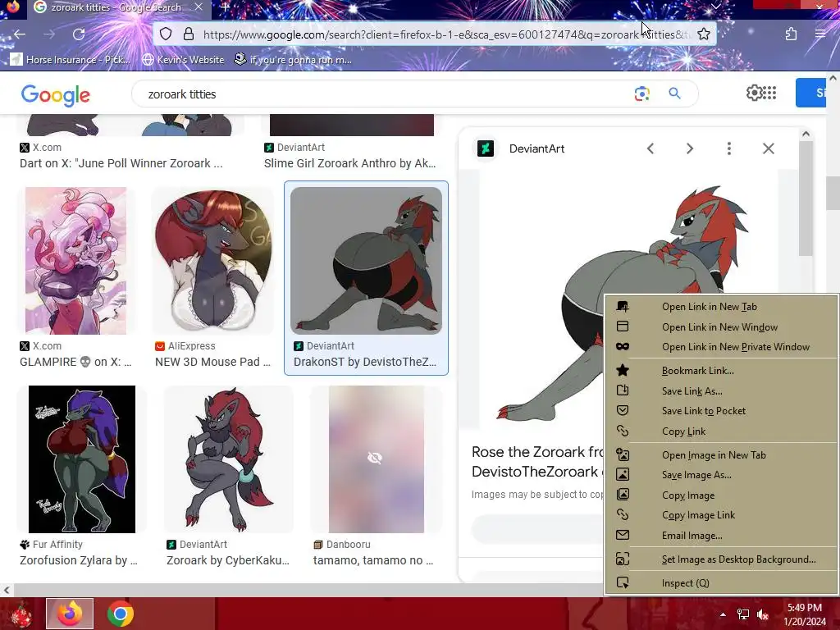This screenshot has width=840, height=630.
Task: Select Open Link in New Private Window
Action: [x=736, y=347]
